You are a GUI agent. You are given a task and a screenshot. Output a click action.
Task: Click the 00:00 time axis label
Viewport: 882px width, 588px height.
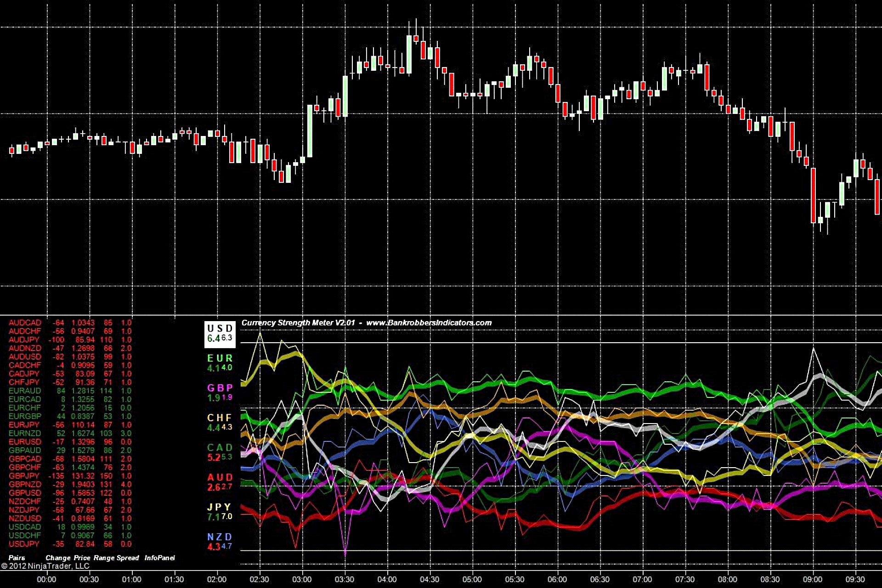click(x=46, y=580)
